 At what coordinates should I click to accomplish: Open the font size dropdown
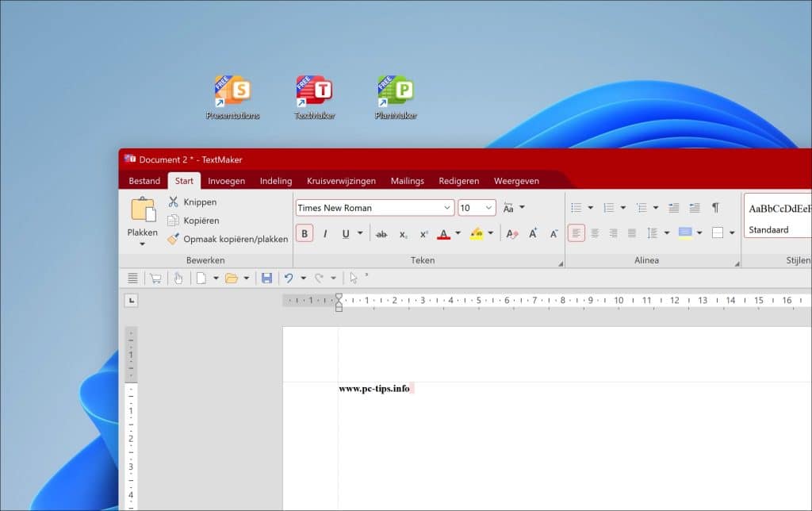click(488, 208)
